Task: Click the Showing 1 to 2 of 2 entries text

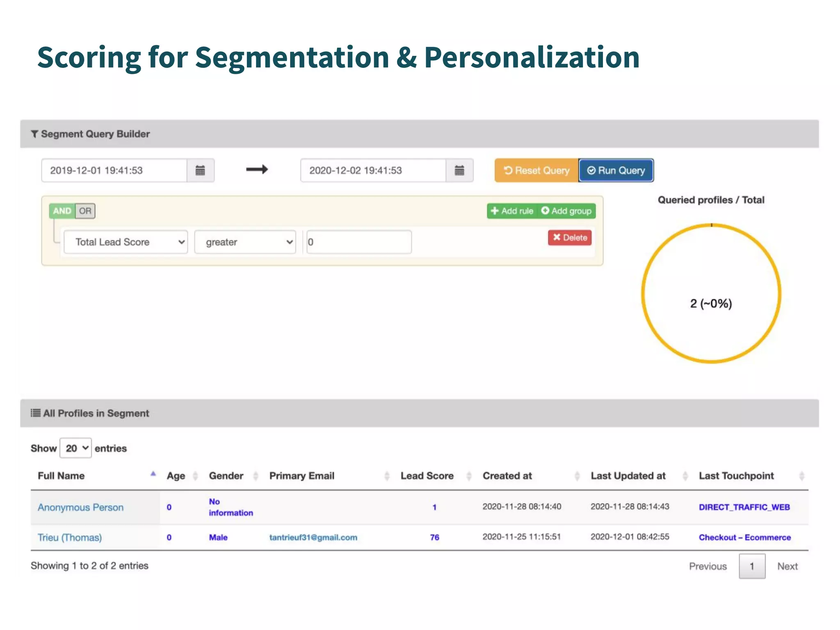Action: (89, 566)
